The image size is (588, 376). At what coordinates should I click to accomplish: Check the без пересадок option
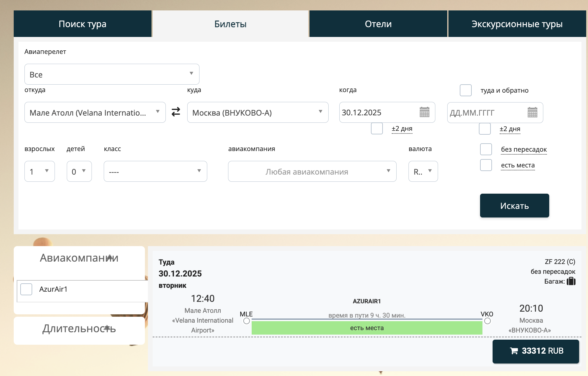(x=486, y=149)
